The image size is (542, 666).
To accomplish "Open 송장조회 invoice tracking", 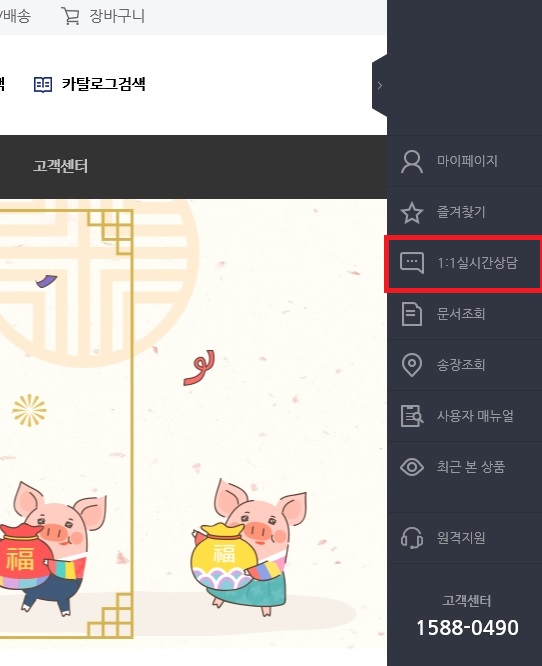I will point(464,365).
